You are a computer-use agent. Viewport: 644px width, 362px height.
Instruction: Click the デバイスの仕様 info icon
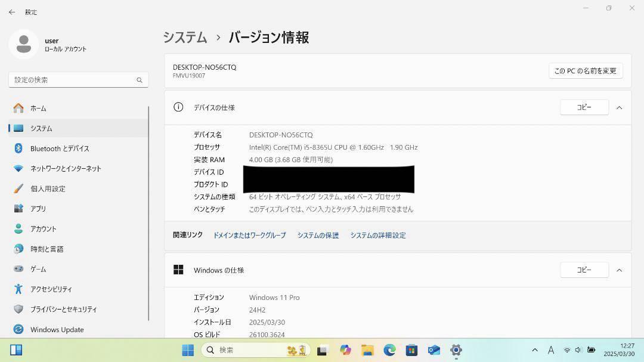[178, 107]
